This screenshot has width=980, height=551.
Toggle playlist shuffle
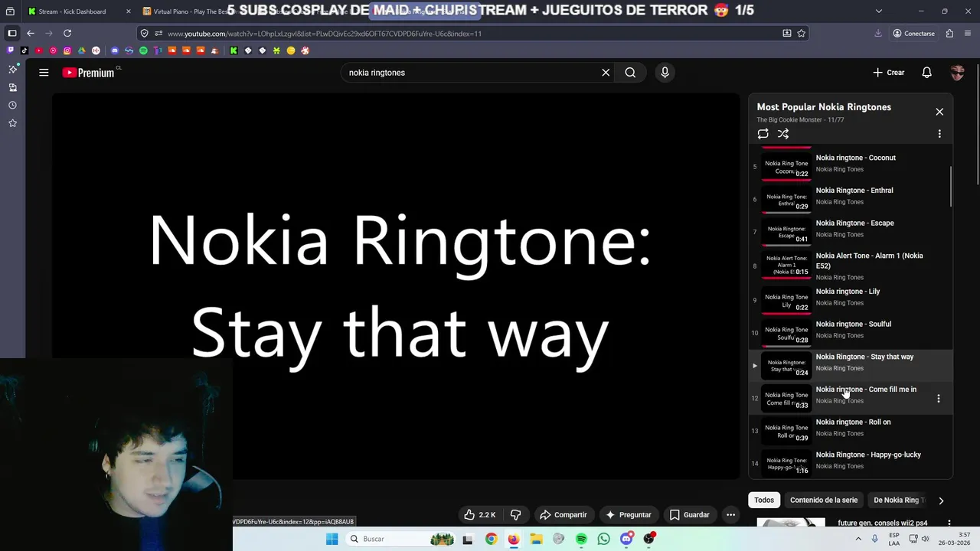tap(783, 134)
